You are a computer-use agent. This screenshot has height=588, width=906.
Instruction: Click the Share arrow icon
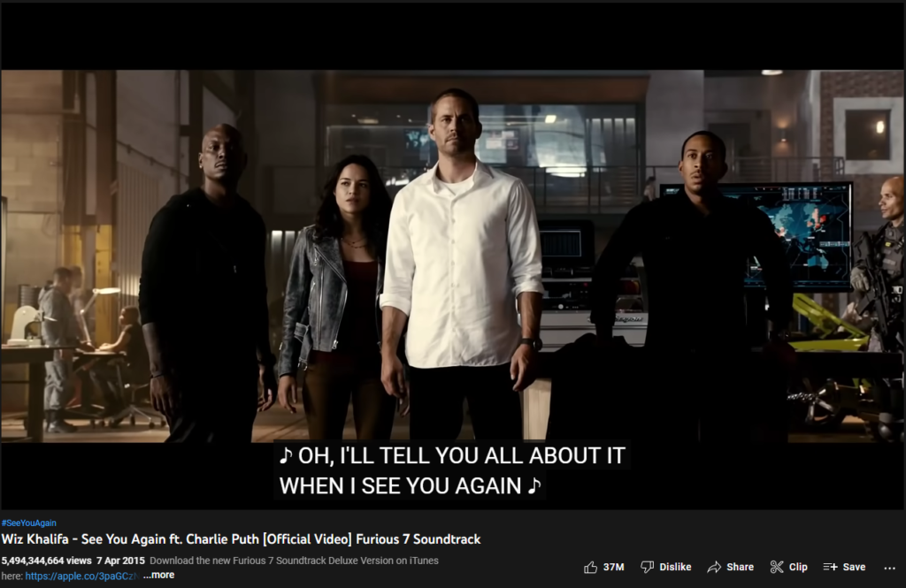click(x=714, y=567)
